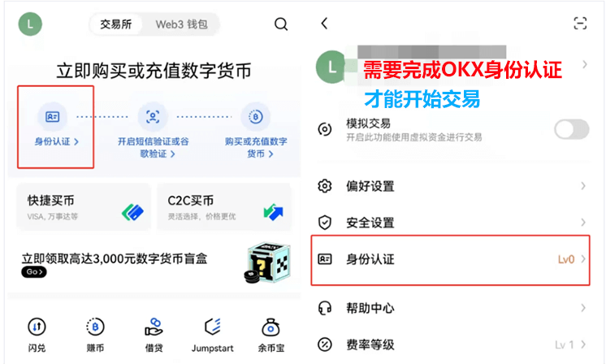Screen dimensions: 606x364
Task: Tap the scan QR code icon
Action: pos(580,24)
